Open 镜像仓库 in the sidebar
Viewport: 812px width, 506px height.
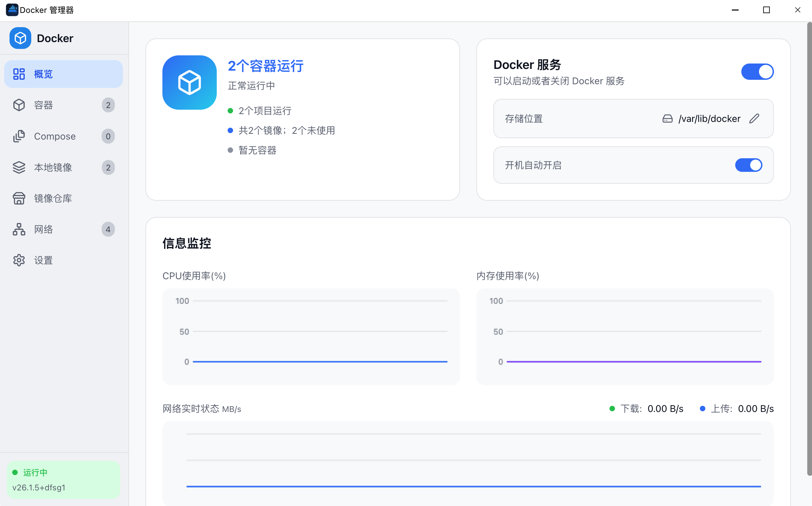click(64, 198)
